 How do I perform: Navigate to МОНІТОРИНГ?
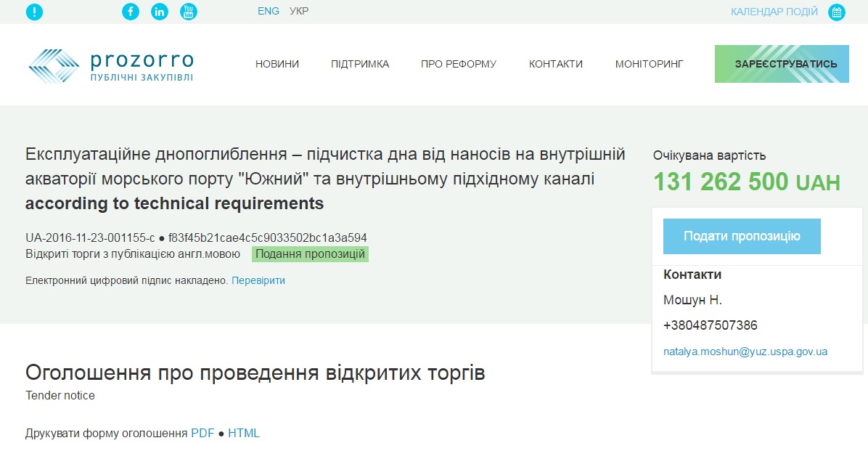[x=649, y=64]
